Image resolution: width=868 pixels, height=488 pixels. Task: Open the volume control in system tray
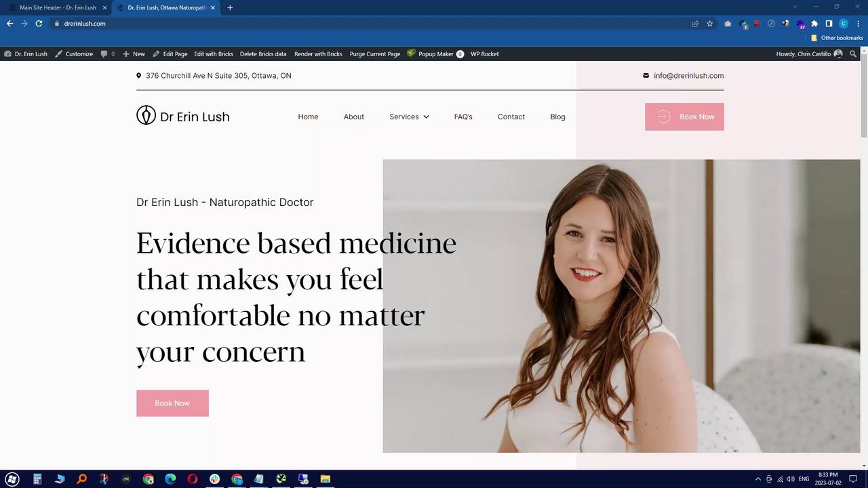tap(791, 479)
